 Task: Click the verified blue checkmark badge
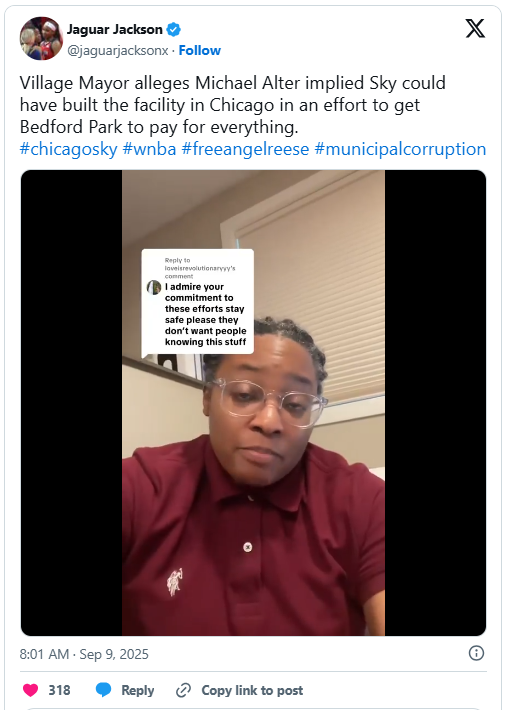coord(173,30)
